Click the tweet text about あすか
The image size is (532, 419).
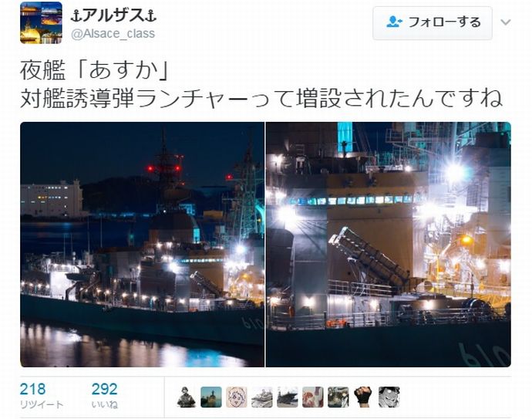pyautogui.click(x=261, y=85)
